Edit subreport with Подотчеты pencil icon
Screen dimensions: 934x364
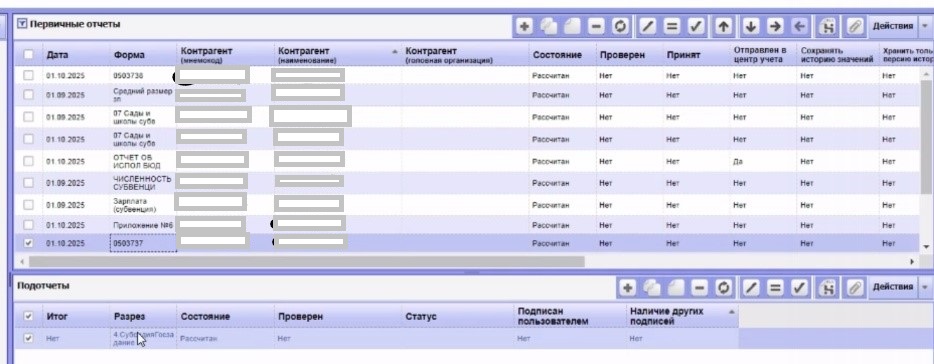point(751,288)
